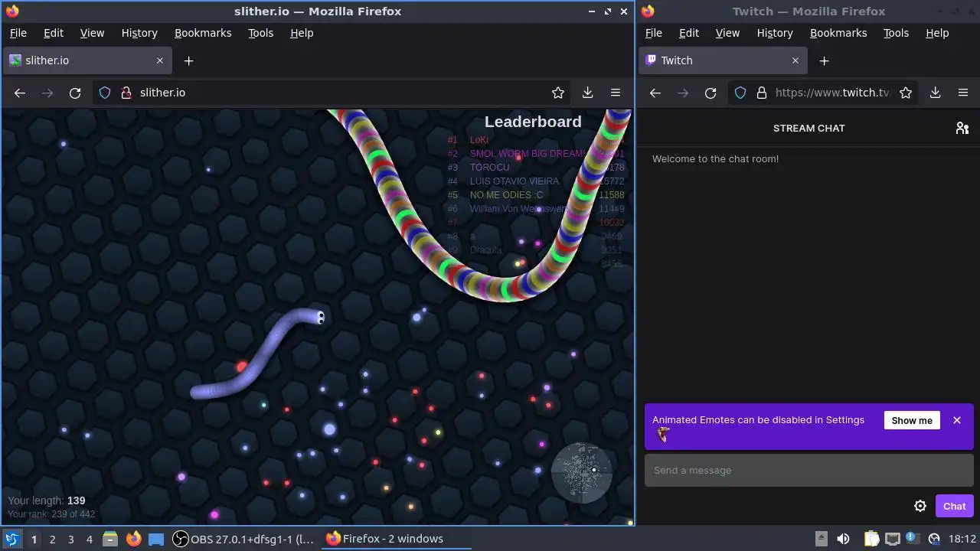Switch to OBS 27.0.1 taskbar entry
This screenshot has width=980, height=551.
pos(243,539)
